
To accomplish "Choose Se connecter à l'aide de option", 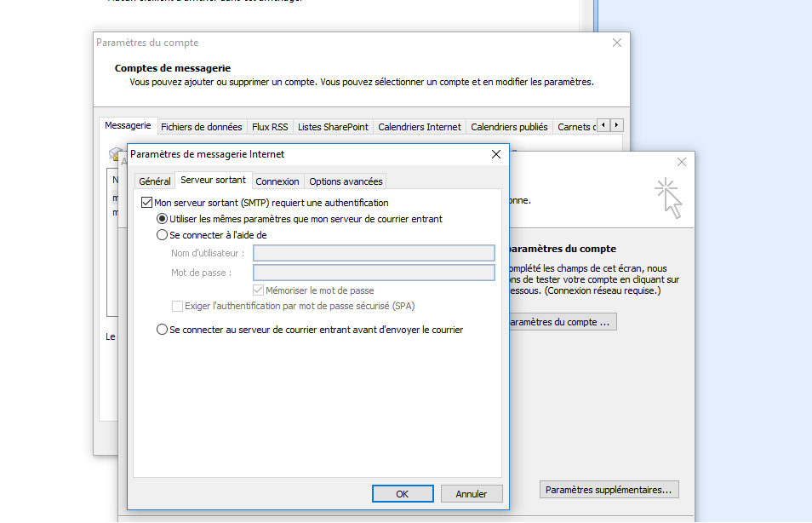I will click(163, 235).
